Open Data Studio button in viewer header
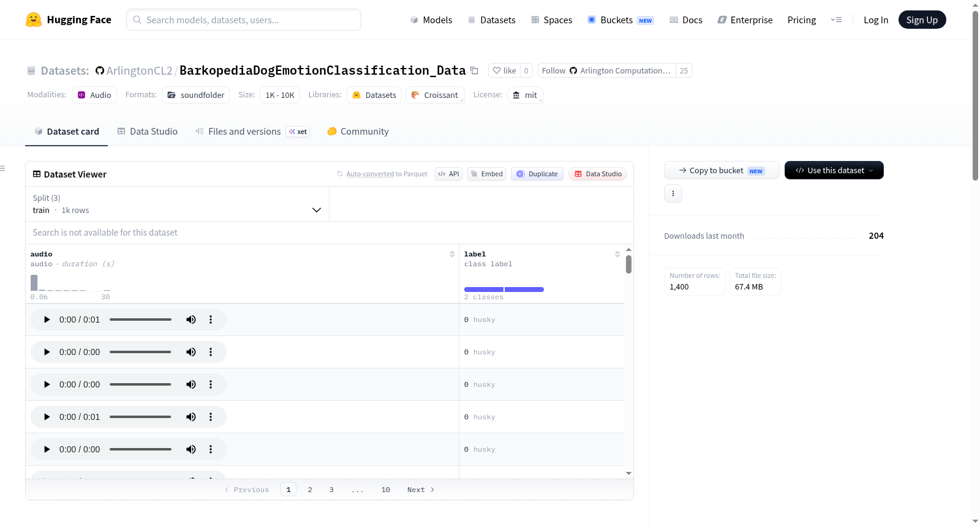Viewport: 980px width, 527px height. pyautogui.click(x=598, y=174)
